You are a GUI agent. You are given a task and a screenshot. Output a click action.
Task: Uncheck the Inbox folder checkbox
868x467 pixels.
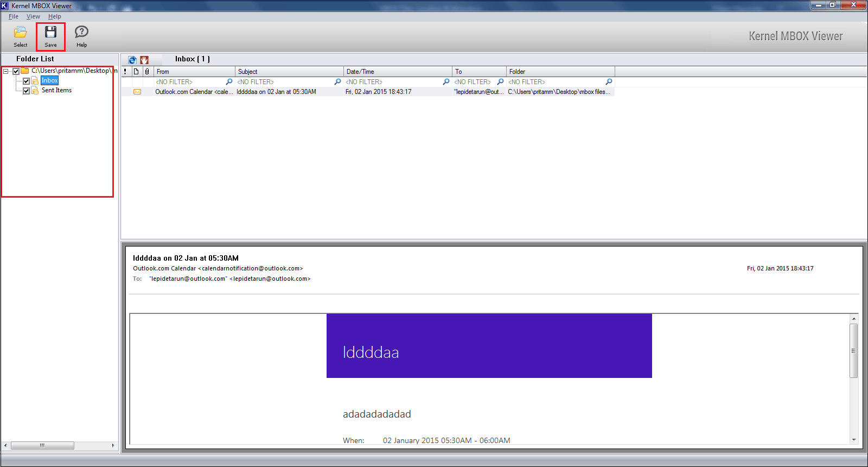pos(26,81)
